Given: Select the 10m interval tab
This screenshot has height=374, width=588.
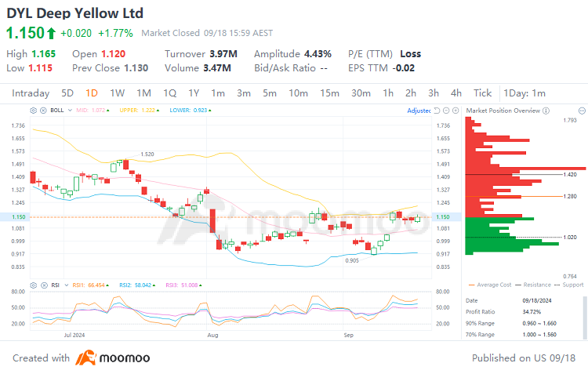Looking at the screenshot, I should click(298, 93).
